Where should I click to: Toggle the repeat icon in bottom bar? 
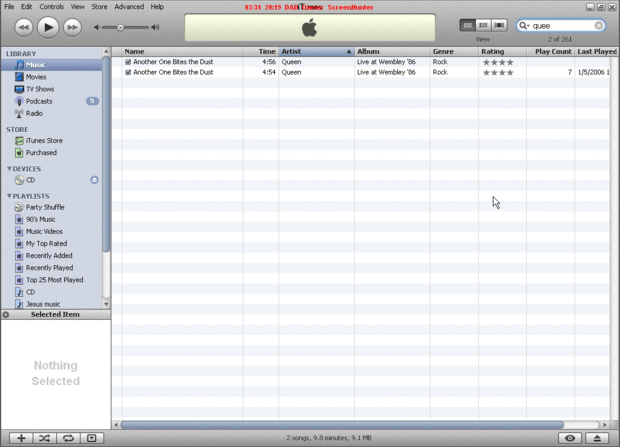click(68, 438)
